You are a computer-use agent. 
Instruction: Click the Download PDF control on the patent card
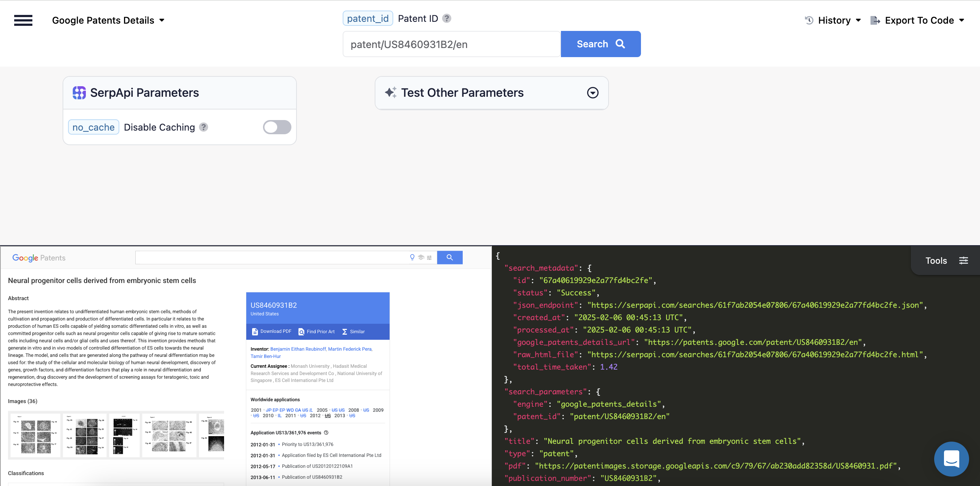click(272, 331)
